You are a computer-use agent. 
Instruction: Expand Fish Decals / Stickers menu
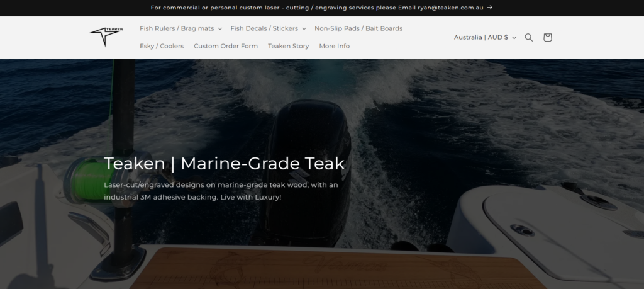point(268,28)
